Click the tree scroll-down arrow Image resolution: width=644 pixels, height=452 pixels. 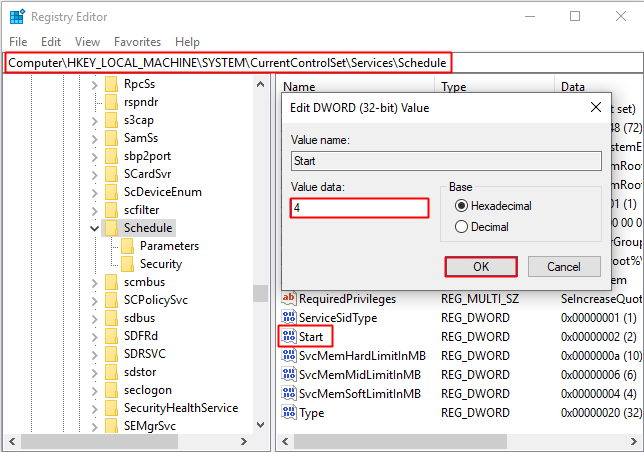pyautogui.click(x=260, y=425)
